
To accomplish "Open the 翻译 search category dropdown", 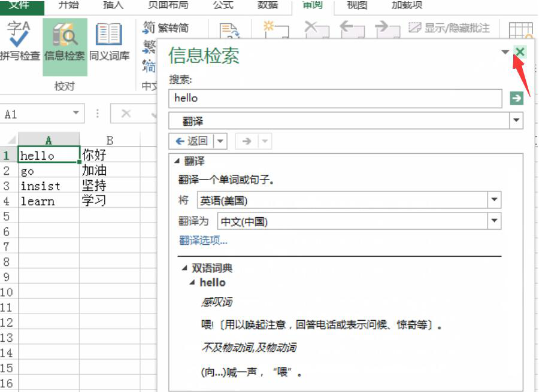I will 516,119.
